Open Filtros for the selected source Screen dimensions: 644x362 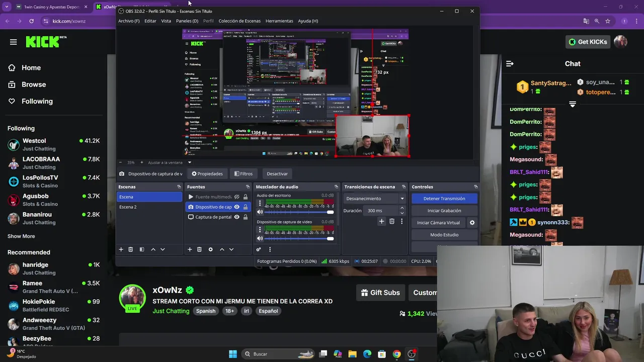(x=244, y=174)
